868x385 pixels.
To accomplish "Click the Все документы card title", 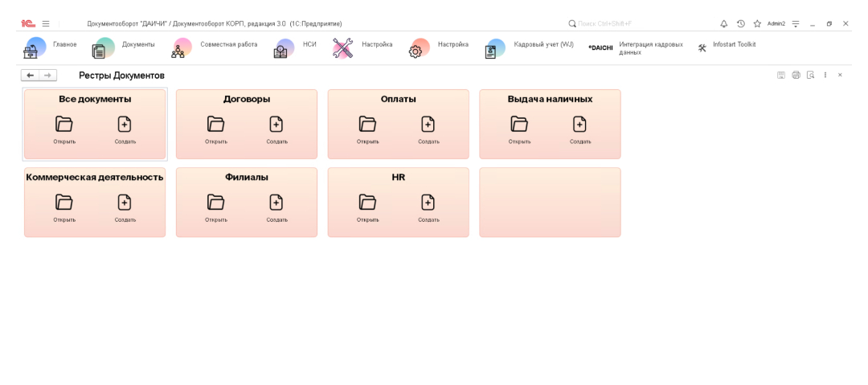I will [x=95, y=99].
